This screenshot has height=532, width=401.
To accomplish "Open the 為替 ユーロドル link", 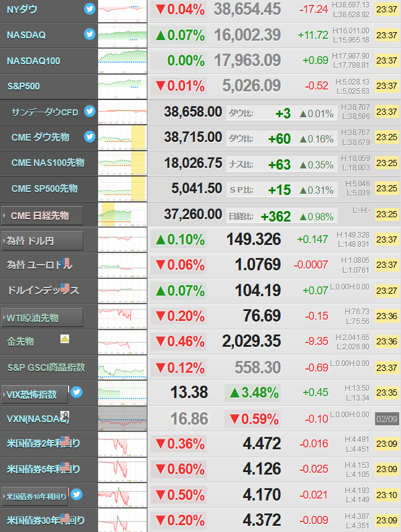I will [x=39, y=265].
